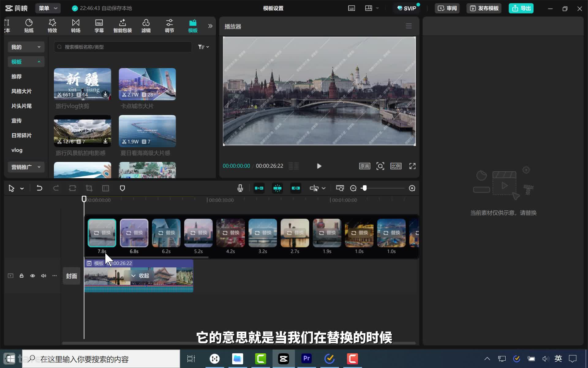
Task: Click 收起 to collapse template clips
Action: [x=140, y=276]
